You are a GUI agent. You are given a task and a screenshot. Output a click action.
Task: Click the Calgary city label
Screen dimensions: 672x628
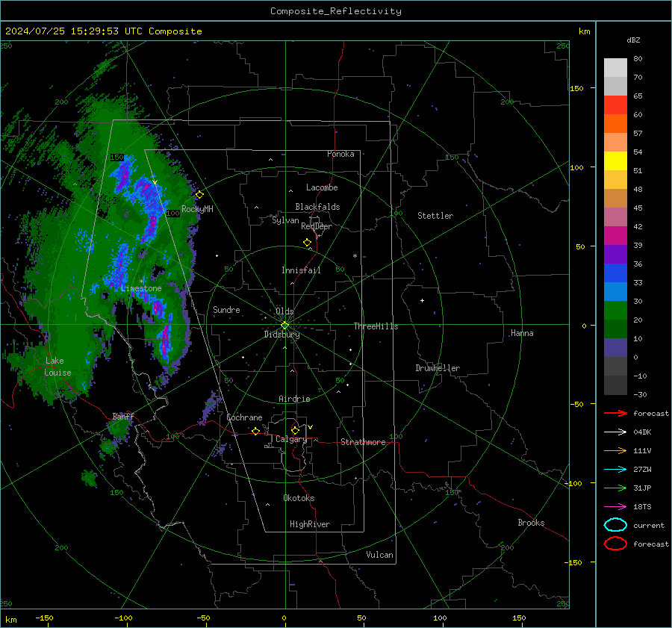[x=291, y=439]
